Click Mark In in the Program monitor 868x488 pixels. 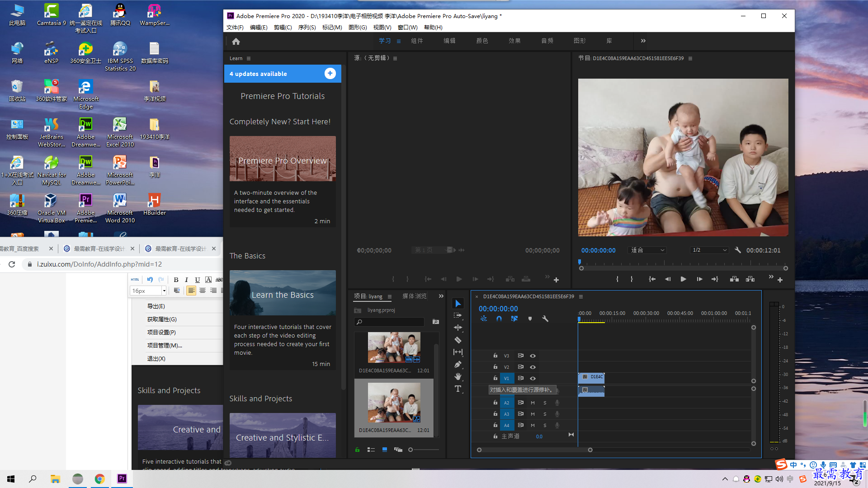pyautogui.click(x=617, y=279)
